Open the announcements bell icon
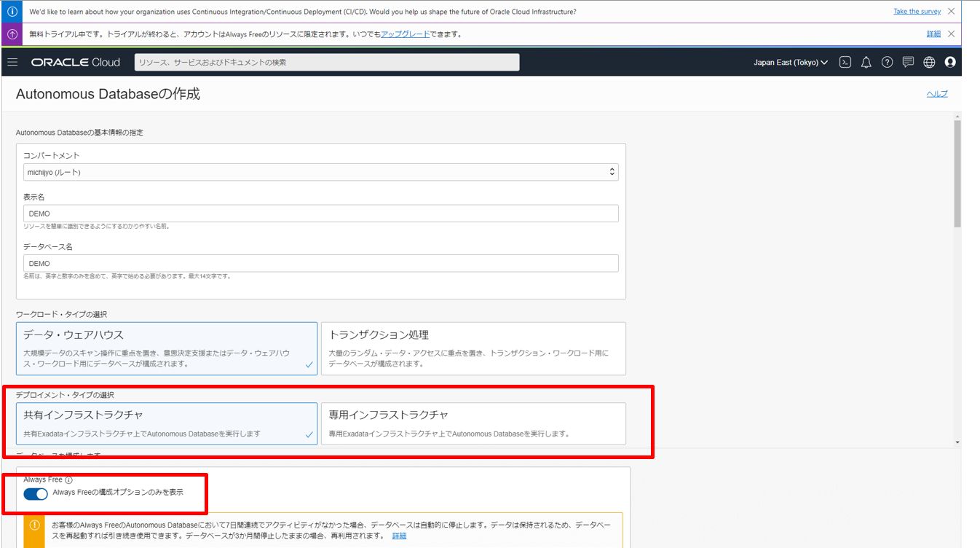This screenshot has width=980, height=548. click(866, 62)
